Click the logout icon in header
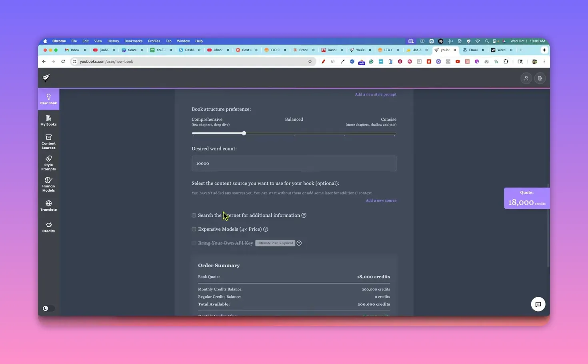The width and height of the screenshot is (588, 364). 540,78
